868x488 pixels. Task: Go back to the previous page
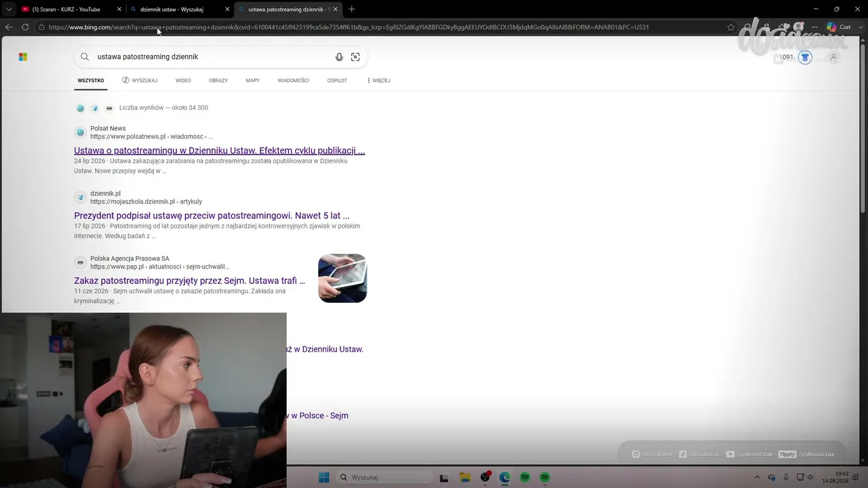click(9, 27)
